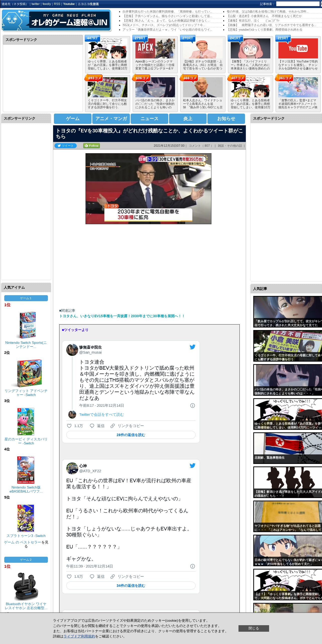322x644 pixels.
Task: Click reply (返信) on the 惨無斎 tweet
Action: (x=97, y=426)
